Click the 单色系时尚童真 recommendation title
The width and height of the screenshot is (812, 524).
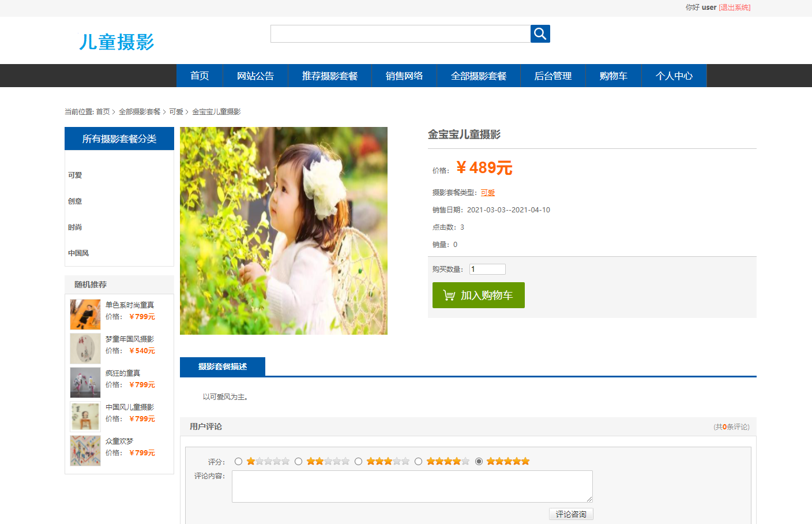pos(130,305)
